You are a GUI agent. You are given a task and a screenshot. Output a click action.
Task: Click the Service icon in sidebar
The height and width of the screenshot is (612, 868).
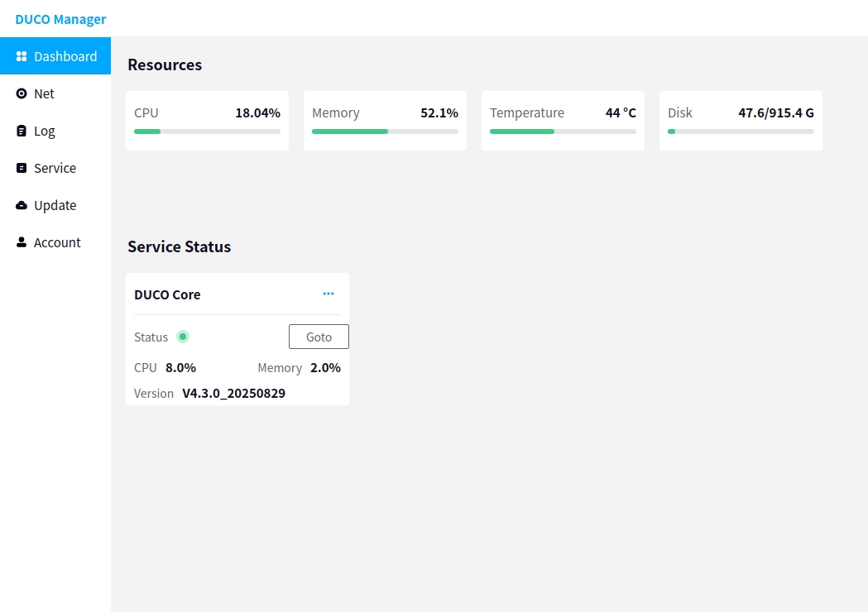(x=22, y=168)
